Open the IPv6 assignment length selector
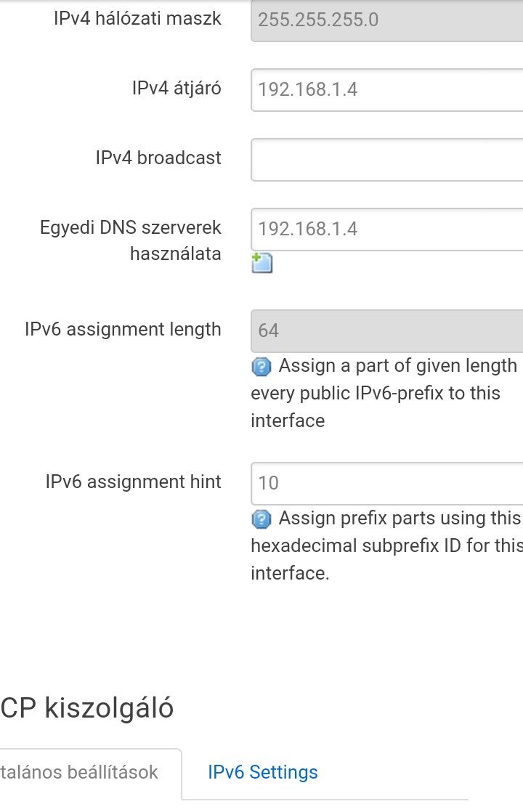Screen dimensions: 523x812 387,331
